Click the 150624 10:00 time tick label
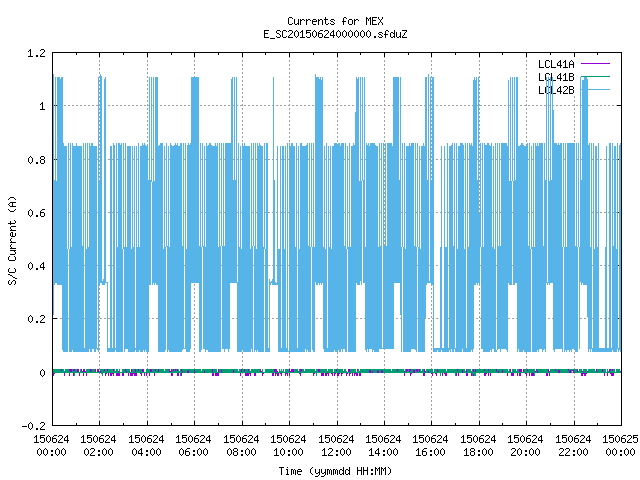 (x=288, y=446)
